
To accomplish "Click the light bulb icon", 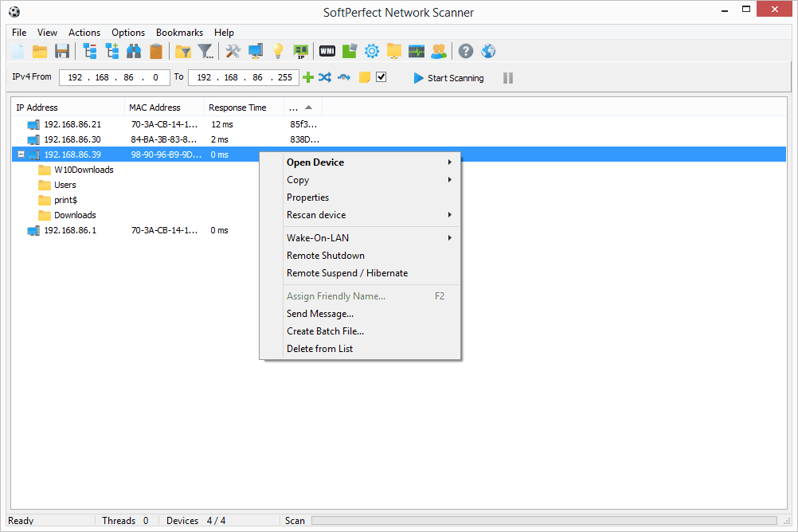I will click(277, 51).
